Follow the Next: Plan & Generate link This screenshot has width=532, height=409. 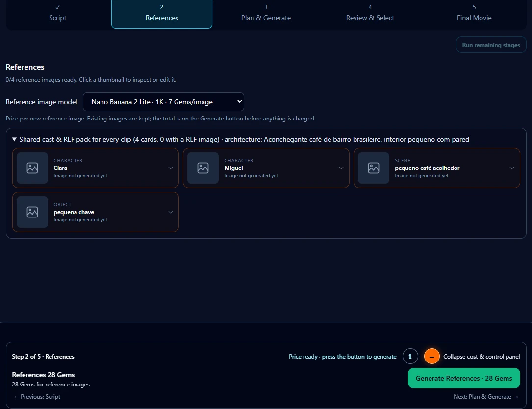click(486, 396)
